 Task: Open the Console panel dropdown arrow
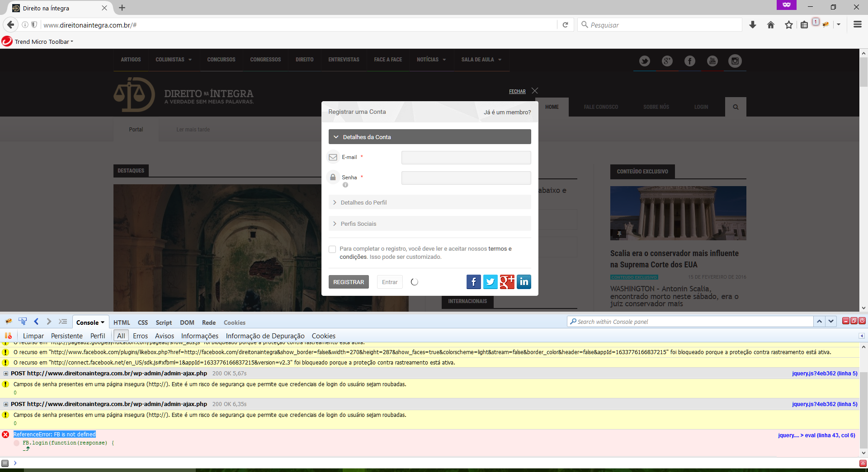tap(103, 322)
